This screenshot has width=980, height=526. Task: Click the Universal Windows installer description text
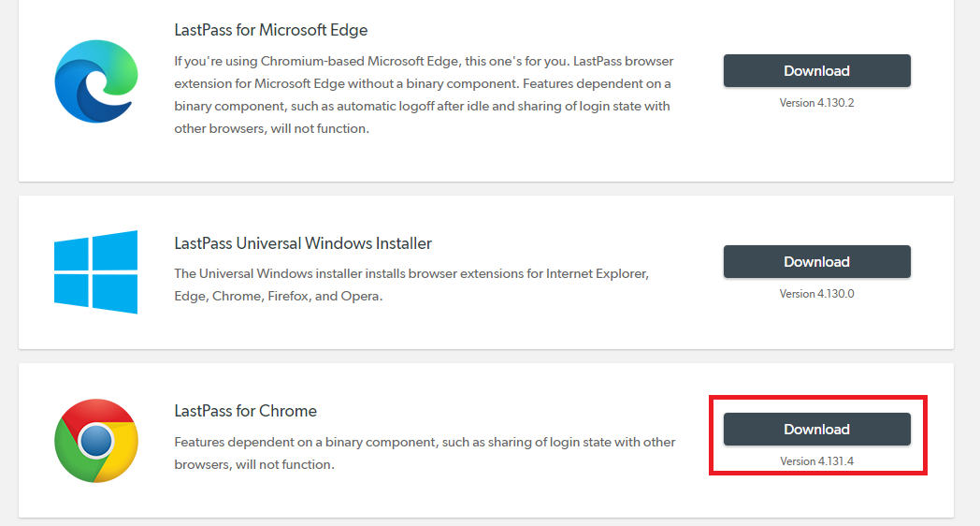pyautogui.click(x=411, y=285)
